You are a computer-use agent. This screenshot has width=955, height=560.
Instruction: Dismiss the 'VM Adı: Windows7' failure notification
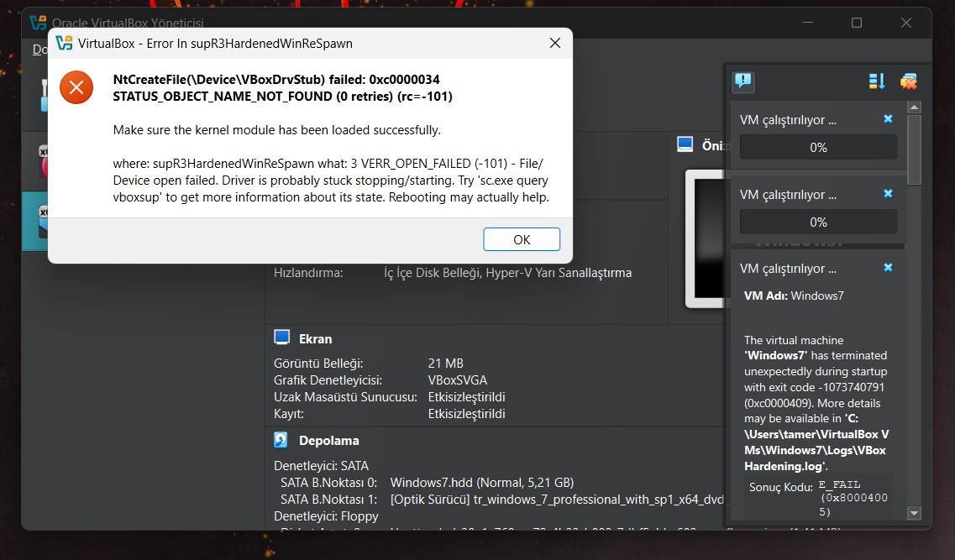click(888, 268)
